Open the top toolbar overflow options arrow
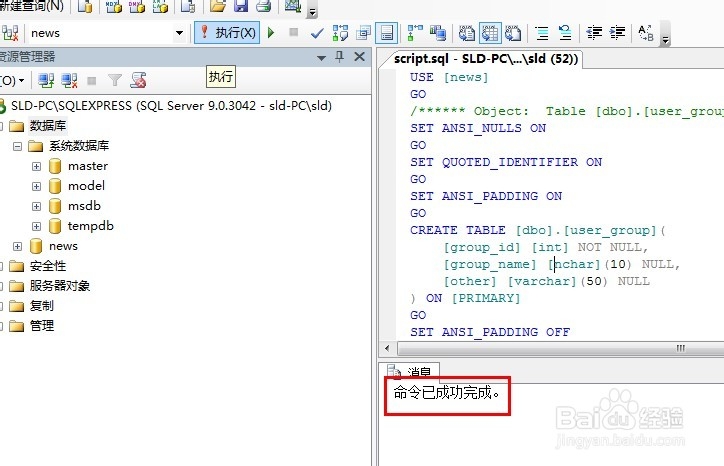 (313, 11)
